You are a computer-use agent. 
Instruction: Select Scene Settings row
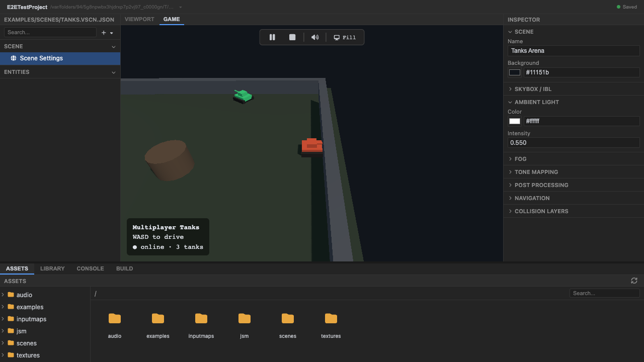60,58
